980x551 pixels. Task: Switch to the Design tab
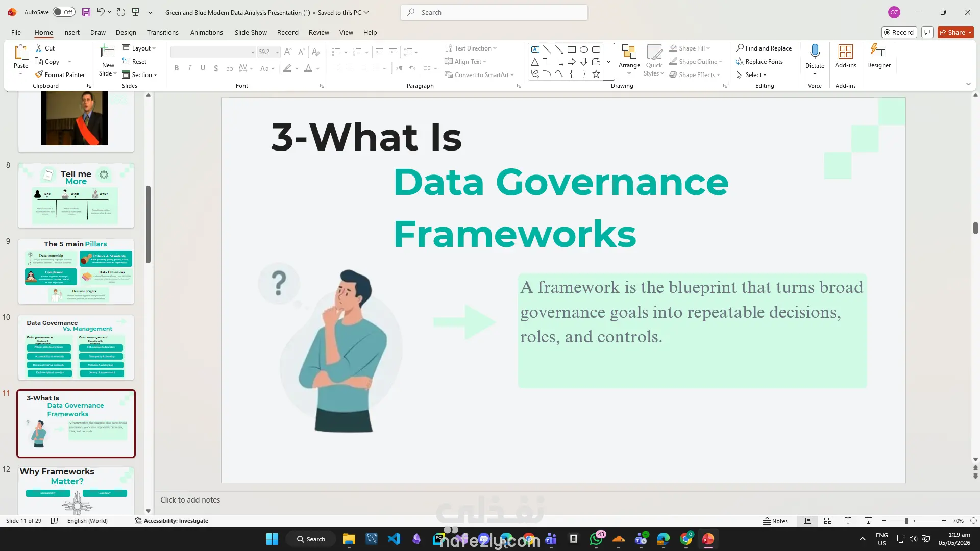[x=126, y=32]
